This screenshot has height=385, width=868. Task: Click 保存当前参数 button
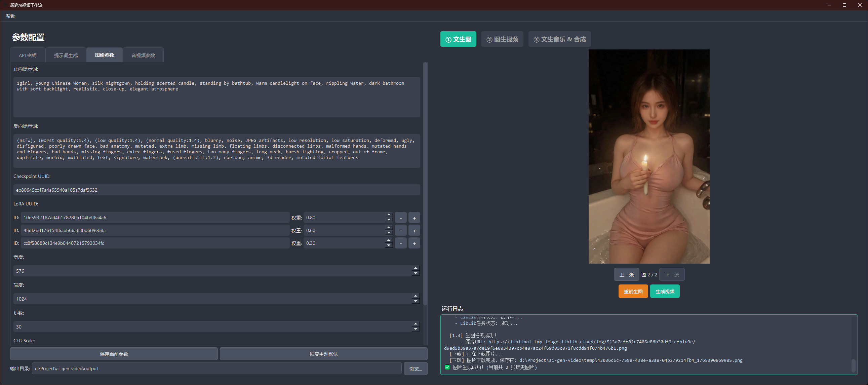(114, 354)
